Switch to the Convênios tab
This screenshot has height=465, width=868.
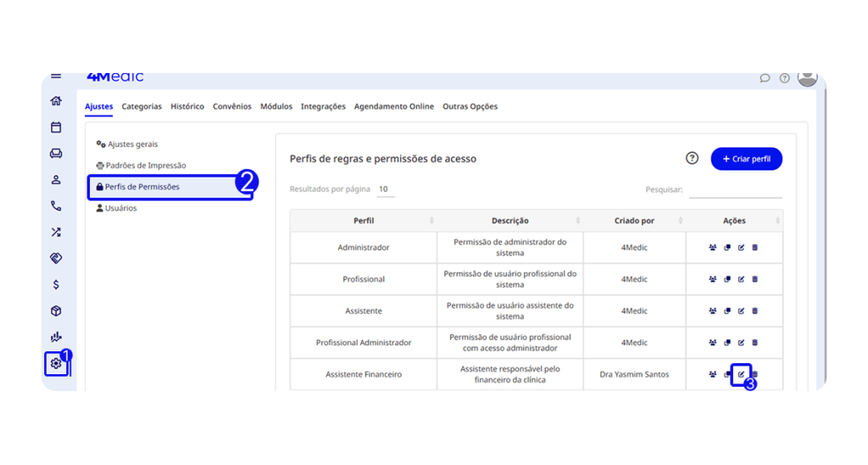pyautogui.click(x=232, y=107)
